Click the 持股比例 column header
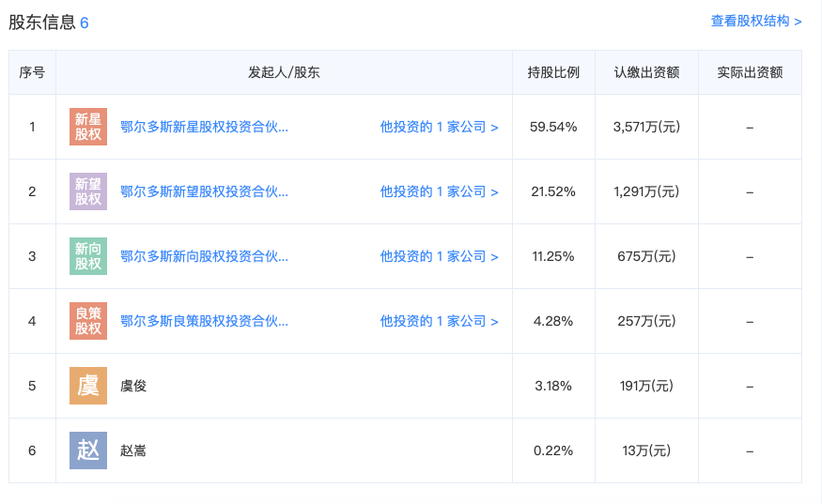This screenshot has height=504, width=822. click(553, 72)
